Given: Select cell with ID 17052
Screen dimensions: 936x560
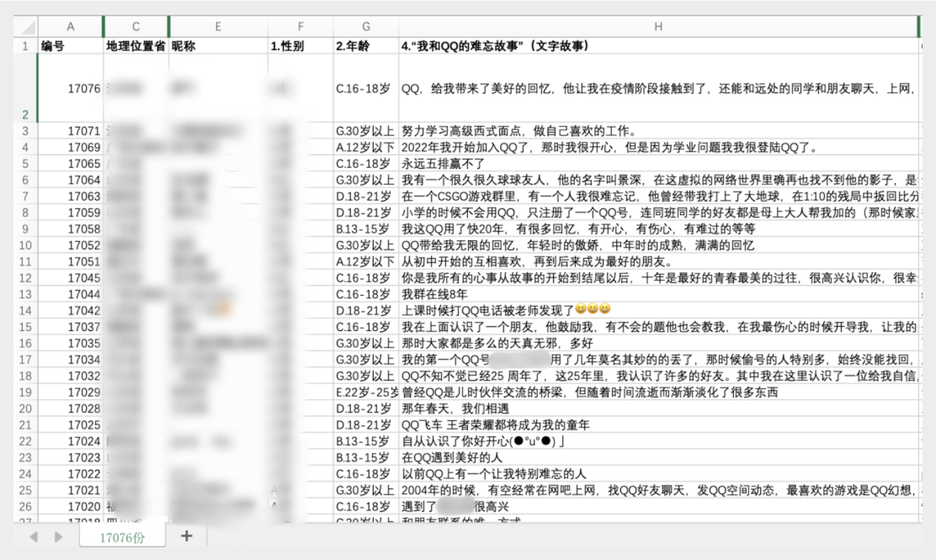Looking at the screenshot, I should (x=70, y=245).
